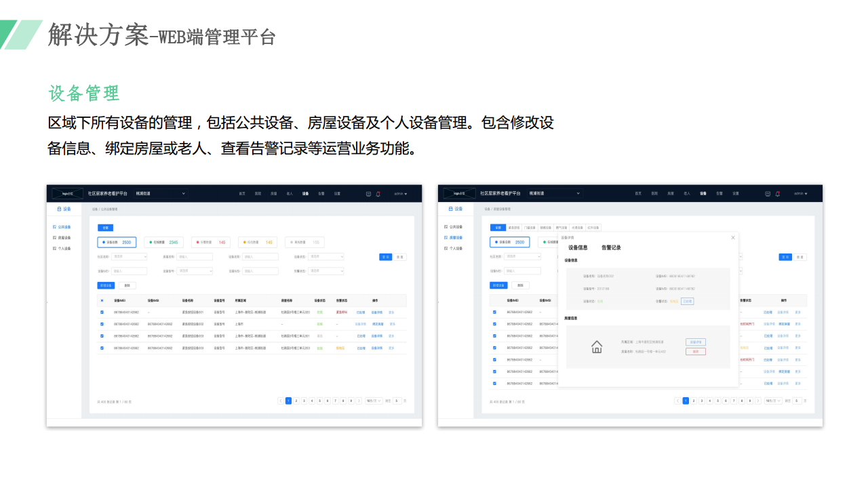Switch to 告警记录 tab in dialog
This screenshot has width=868, height=488.
(x=611, y=248)
